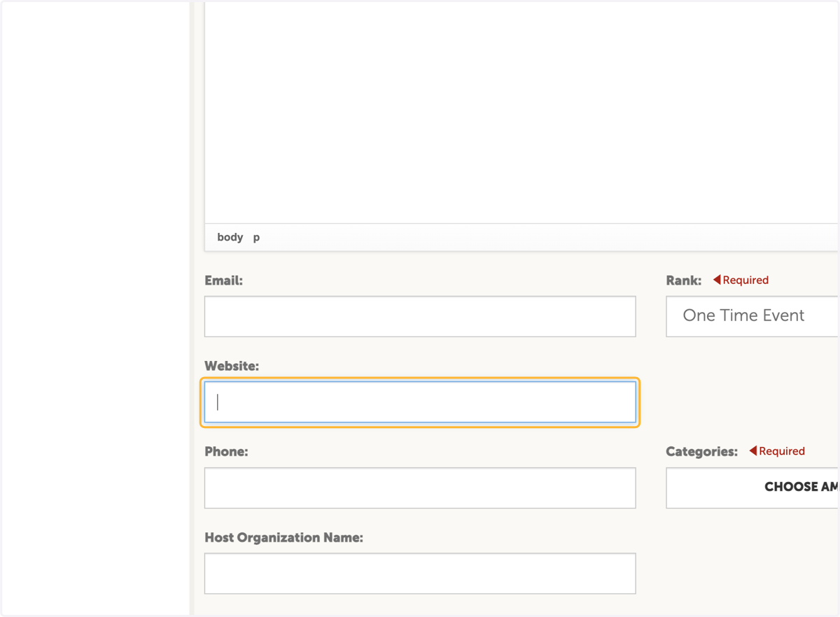
Task: Click the Website: label
Action: [232, 366]
